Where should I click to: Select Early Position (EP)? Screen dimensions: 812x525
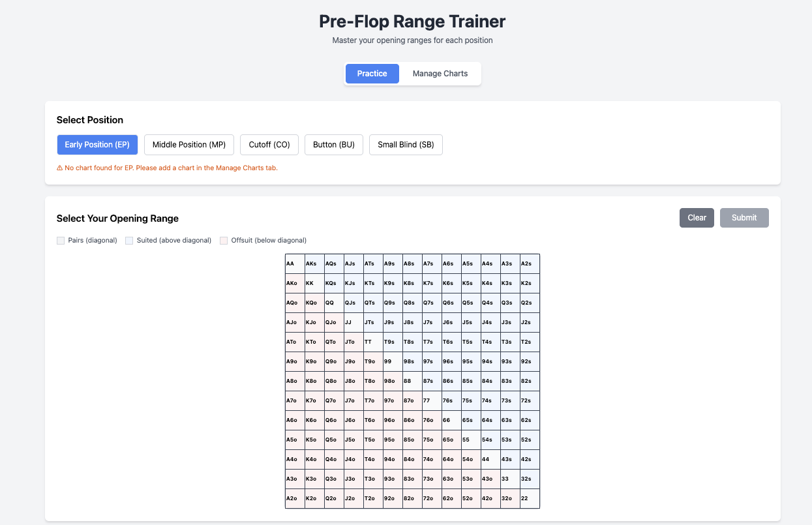97,145
